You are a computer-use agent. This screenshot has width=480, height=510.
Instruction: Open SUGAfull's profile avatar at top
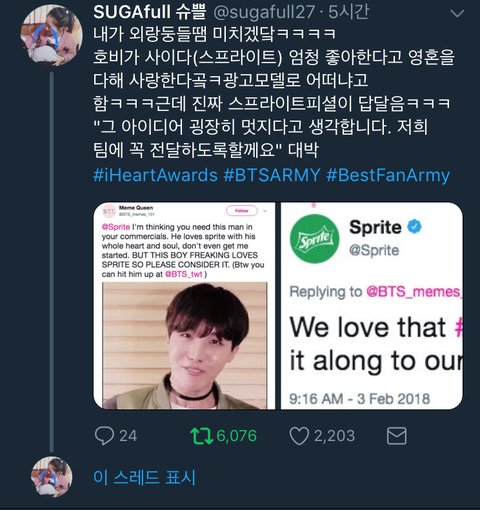pos(51,35)
